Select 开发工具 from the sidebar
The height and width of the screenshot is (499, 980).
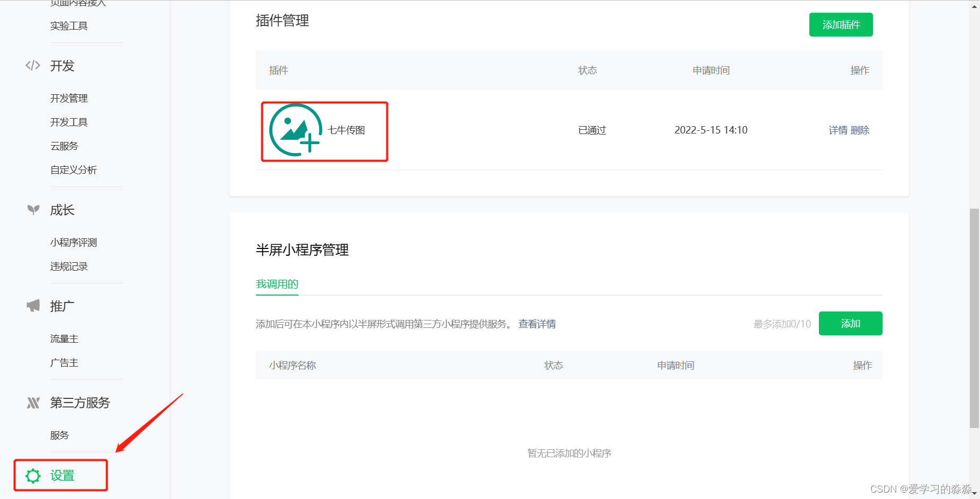pyautogui.click(x=68, y=122)
